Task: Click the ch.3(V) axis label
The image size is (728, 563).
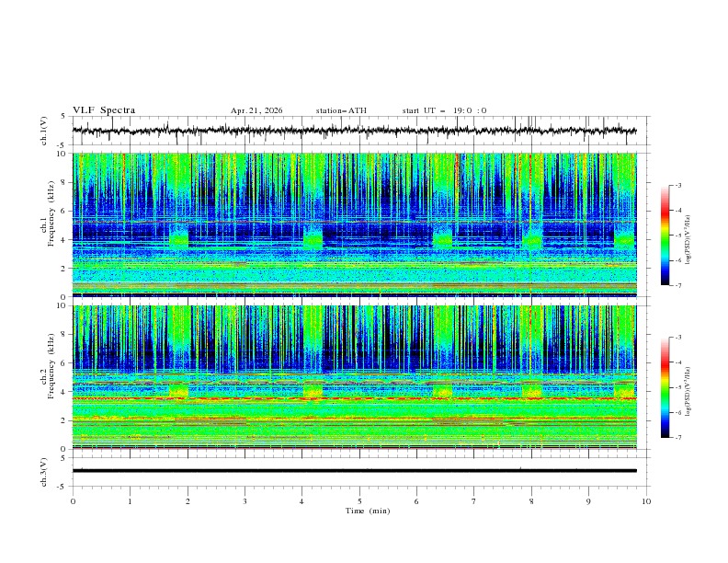Action: [x=44, y=472]
